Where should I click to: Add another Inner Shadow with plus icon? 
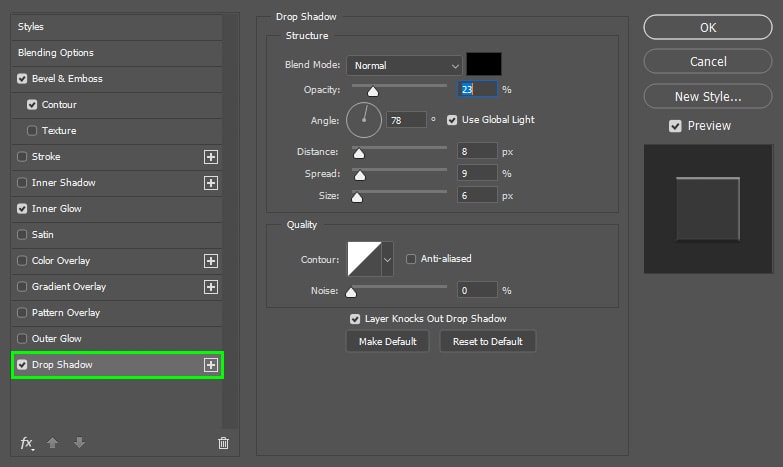(211, 183)
